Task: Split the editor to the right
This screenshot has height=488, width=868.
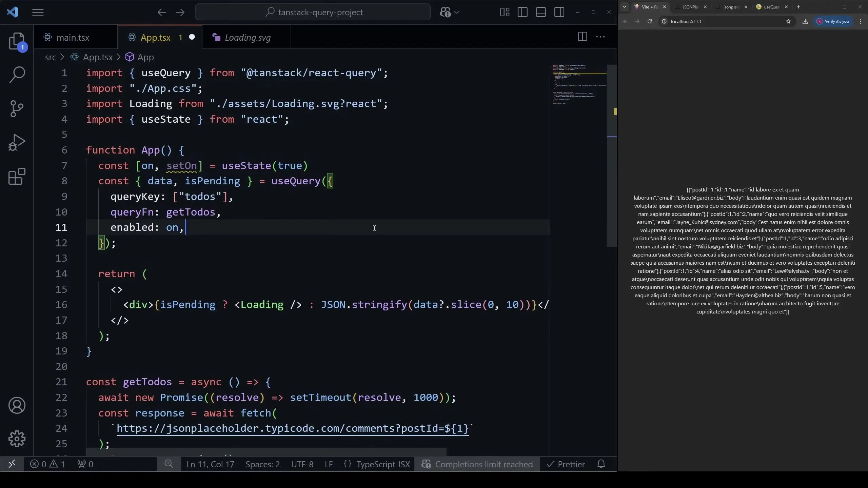Action: click(x=582, y=37)
